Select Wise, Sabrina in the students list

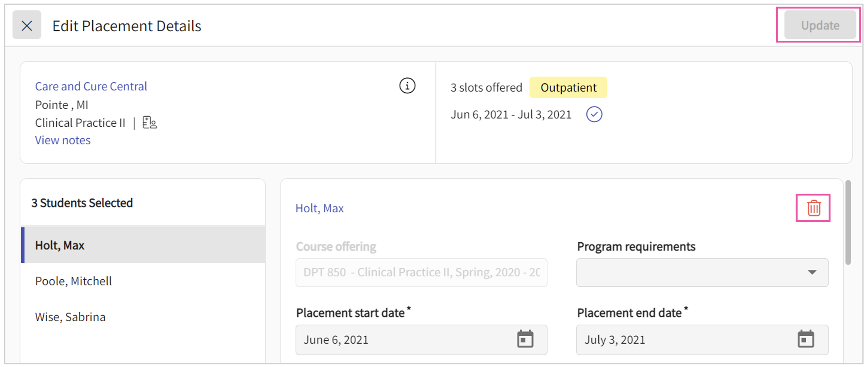70,317
